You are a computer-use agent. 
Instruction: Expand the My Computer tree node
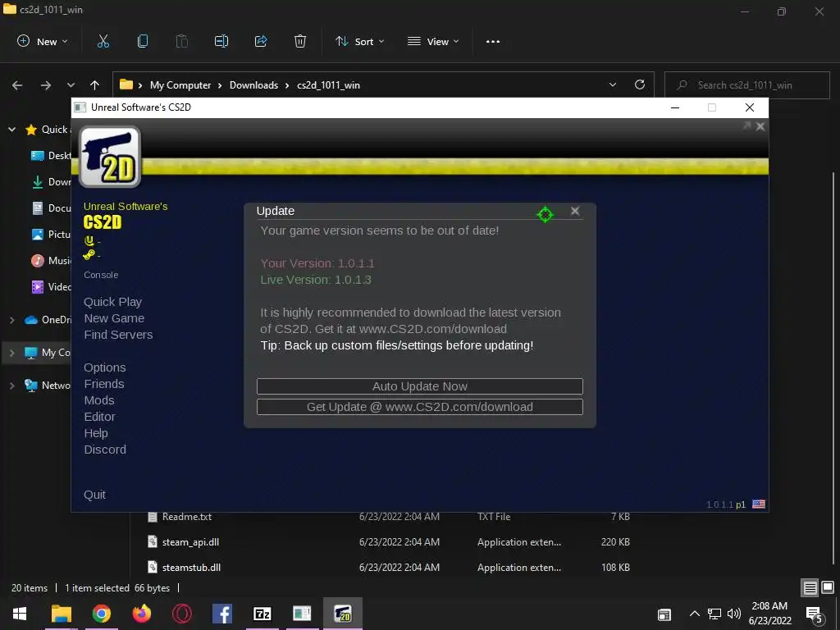click(x=11, y=353)
